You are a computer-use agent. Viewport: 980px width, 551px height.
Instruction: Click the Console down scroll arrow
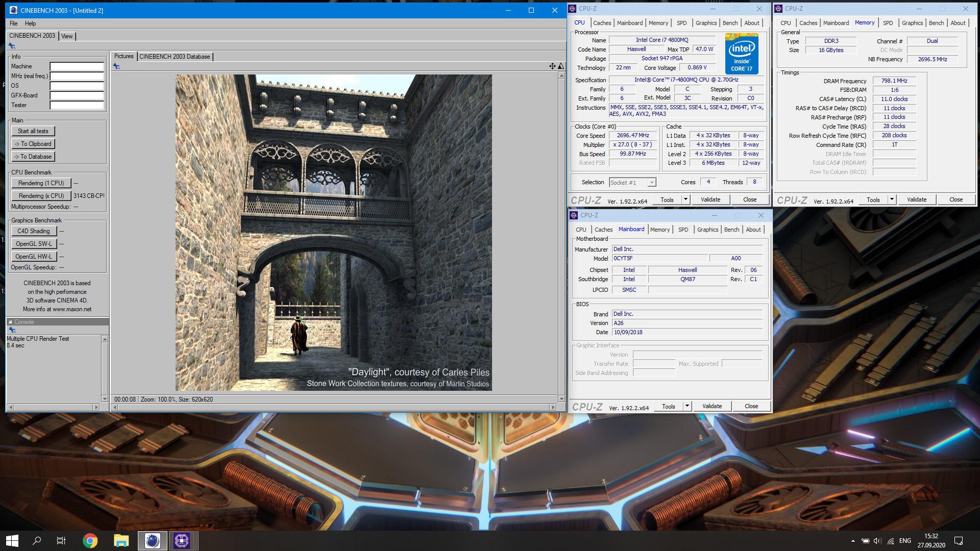105,398
